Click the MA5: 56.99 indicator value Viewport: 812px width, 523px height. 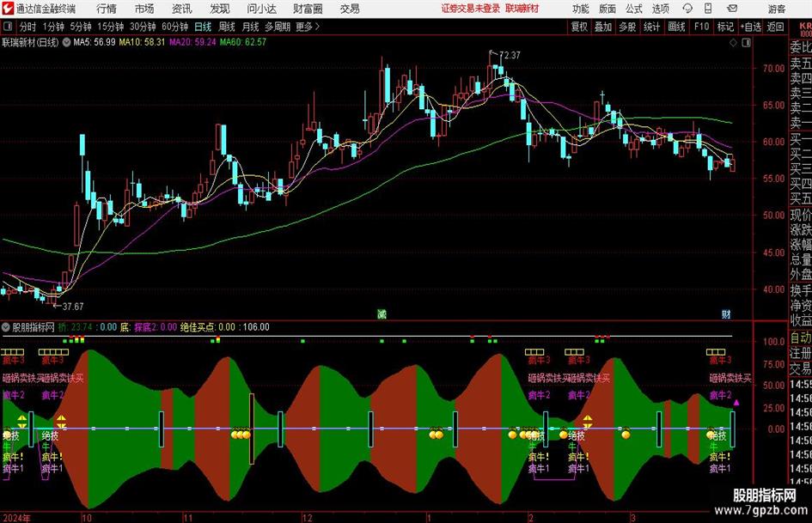tap(95, 42)
